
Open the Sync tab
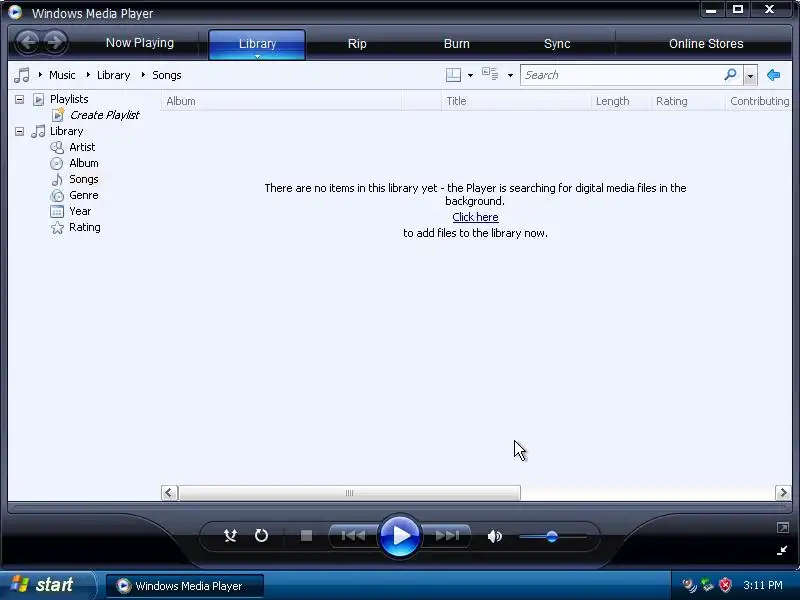(557, 44)
